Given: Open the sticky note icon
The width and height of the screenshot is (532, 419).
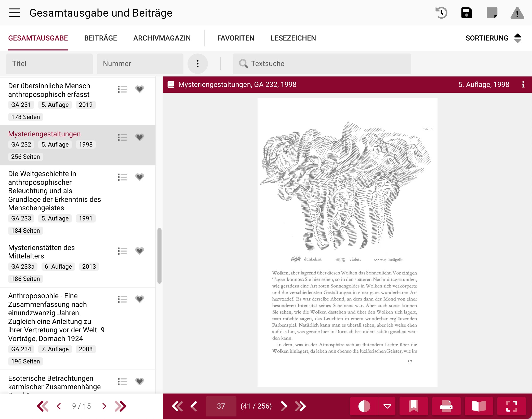Looking at the screenshot, I should [492, 13].
